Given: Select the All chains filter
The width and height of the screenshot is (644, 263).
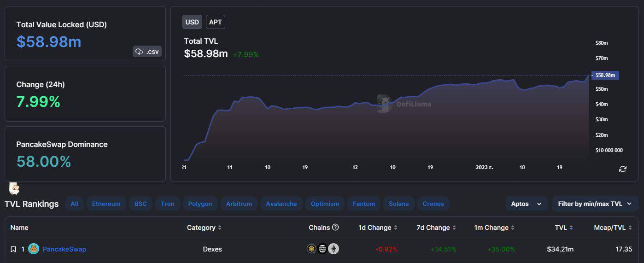Looking at the screenshot, I should pos(74,204).
